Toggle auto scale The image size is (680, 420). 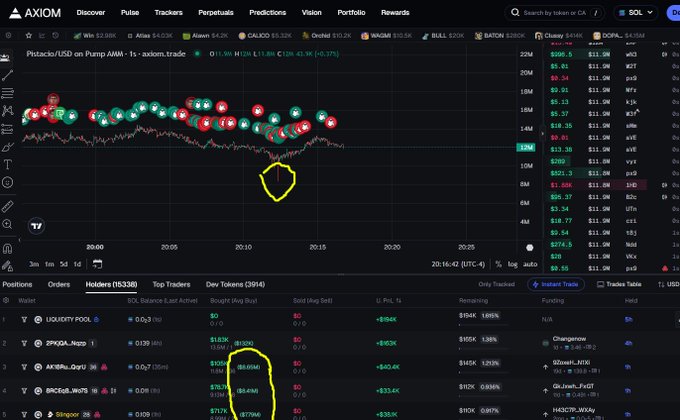pos(530,264)
